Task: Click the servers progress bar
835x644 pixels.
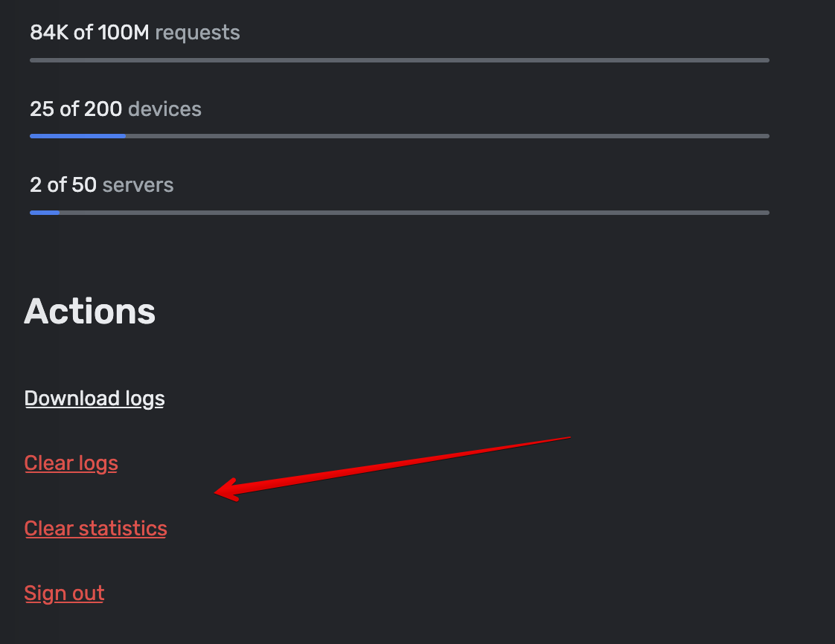Action: pos(399,213)
